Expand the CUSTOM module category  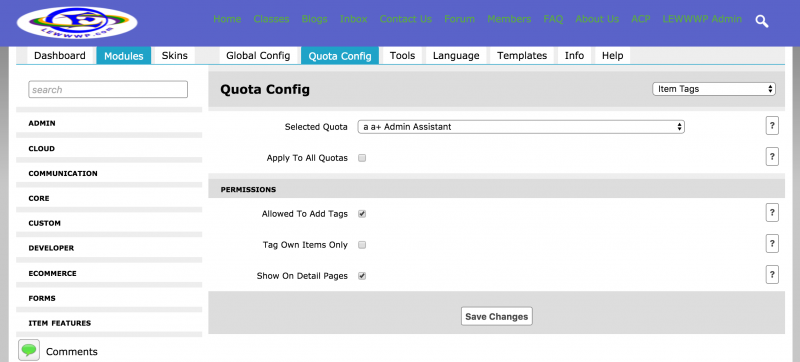pos(109,223)
